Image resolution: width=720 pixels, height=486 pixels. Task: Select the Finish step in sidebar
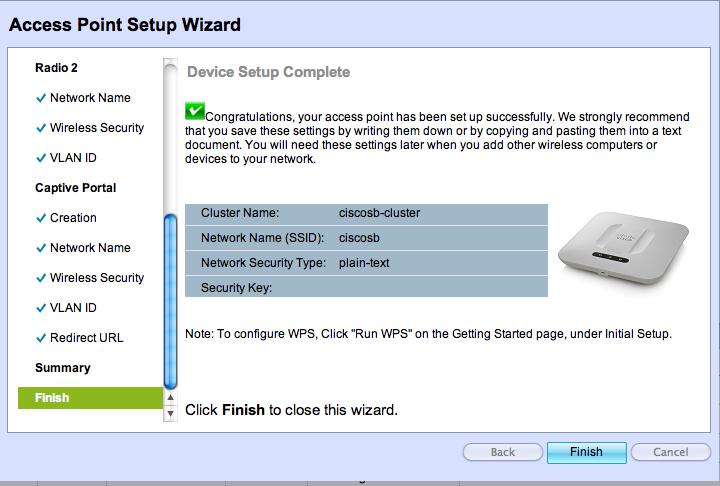point(90,398)
